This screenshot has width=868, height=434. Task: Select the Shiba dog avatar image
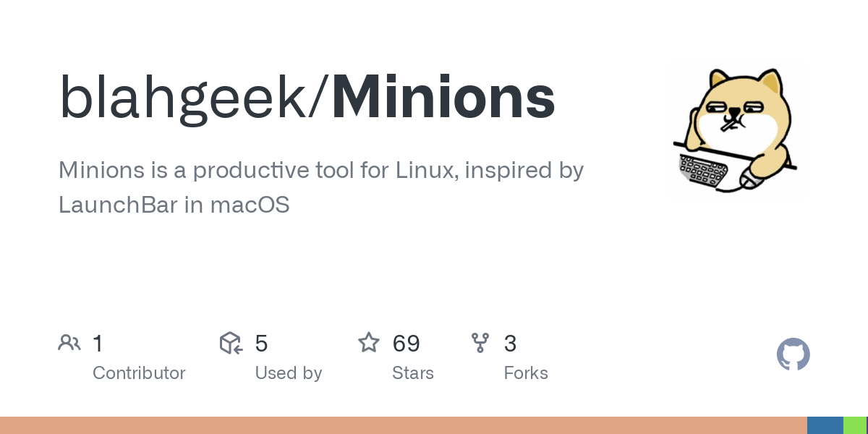731,130
